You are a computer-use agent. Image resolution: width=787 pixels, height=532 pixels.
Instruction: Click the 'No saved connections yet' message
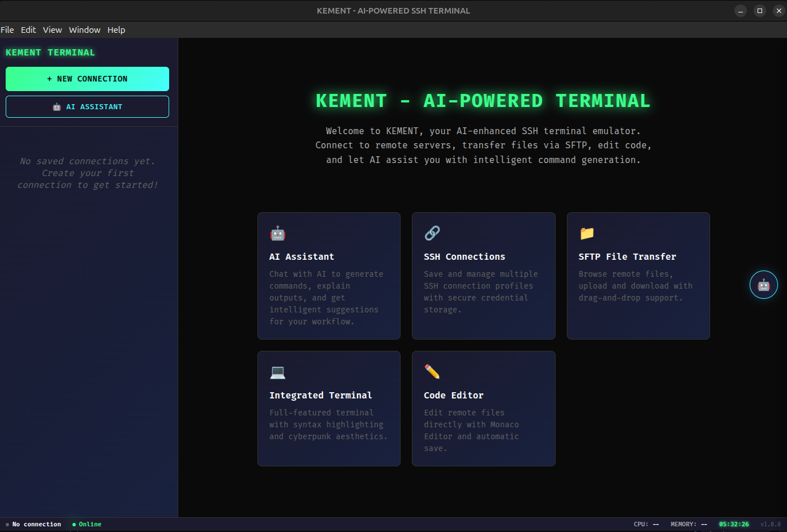(x=88, y=173)
